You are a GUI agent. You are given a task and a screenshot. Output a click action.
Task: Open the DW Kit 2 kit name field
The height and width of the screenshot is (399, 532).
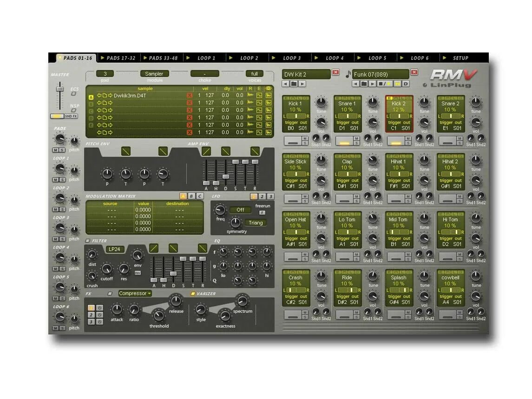pos(306,74)
